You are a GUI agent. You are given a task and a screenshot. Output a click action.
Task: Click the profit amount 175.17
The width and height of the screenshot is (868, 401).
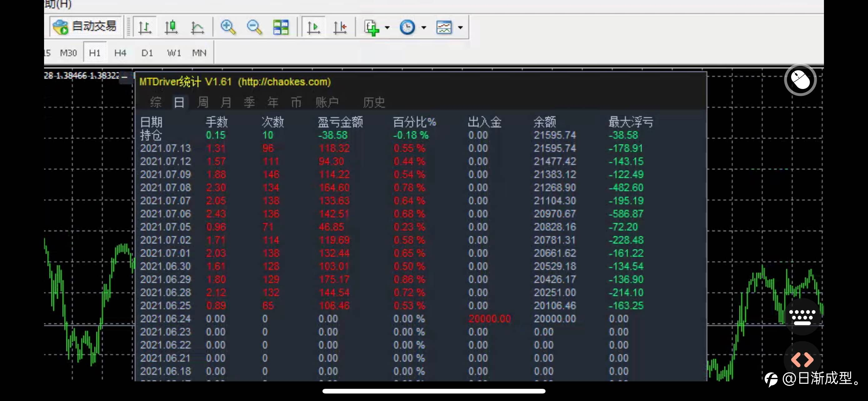[x=334, y=280]
